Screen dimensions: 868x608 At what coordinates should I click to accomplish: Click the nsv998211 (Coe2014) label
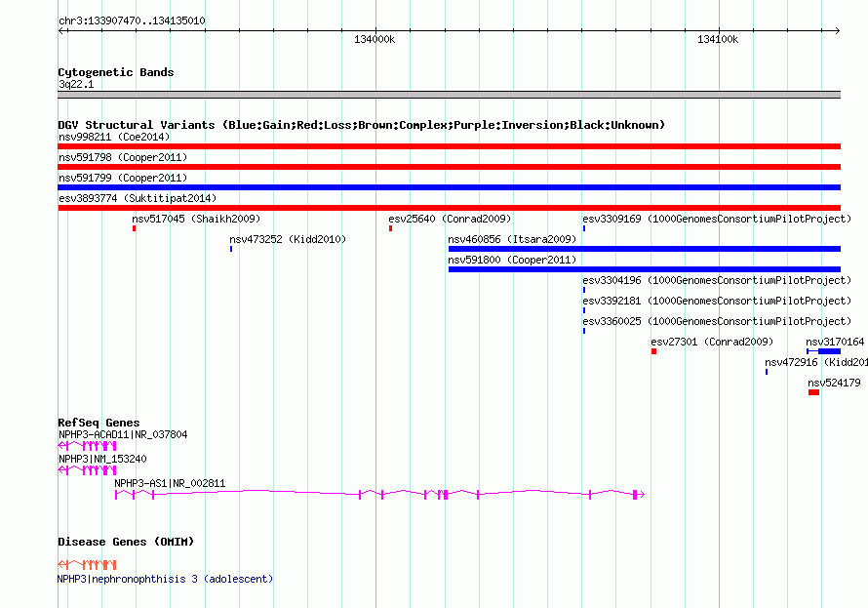tap(114, 138)
